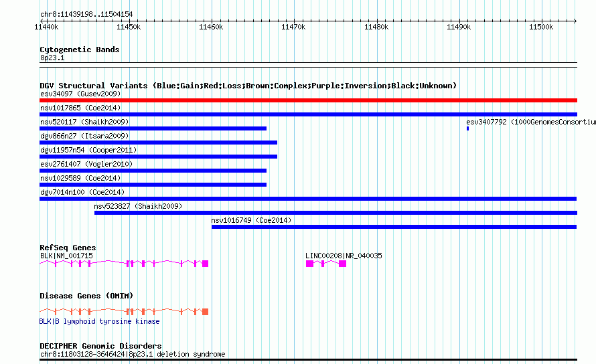596x364 pixels.
Task: Click the nsv520117 (Shaikh2009) label
Action: click(84, 122)
